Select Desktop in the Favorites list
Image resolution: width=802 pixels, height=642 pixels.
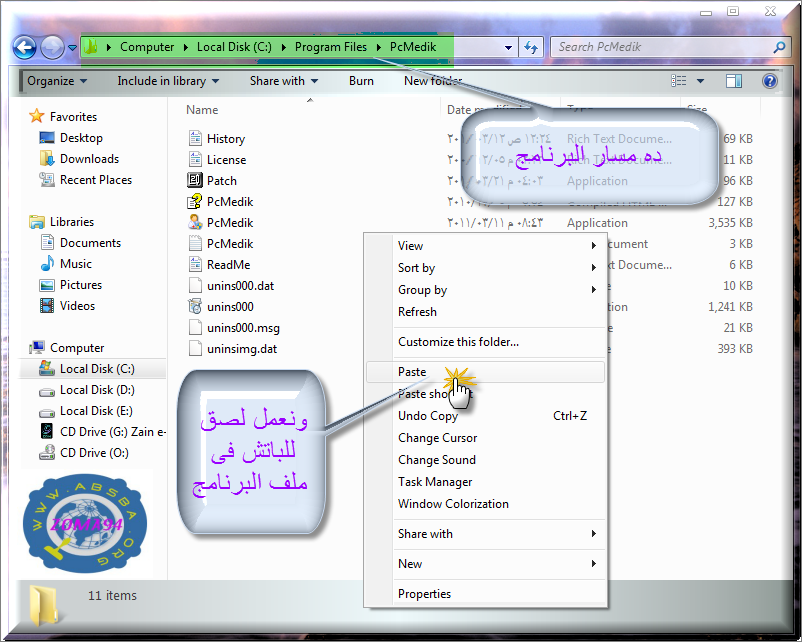81,138
